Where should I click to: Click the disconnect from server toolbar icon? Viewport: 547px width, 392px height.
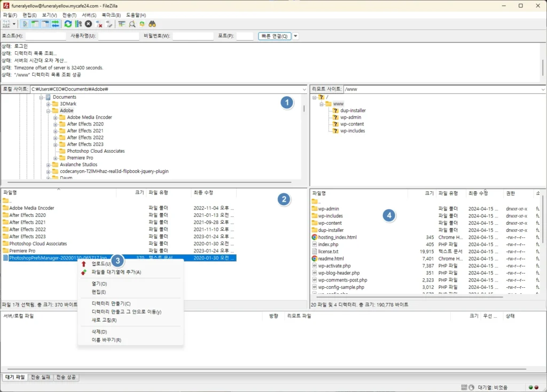point(99,24)
